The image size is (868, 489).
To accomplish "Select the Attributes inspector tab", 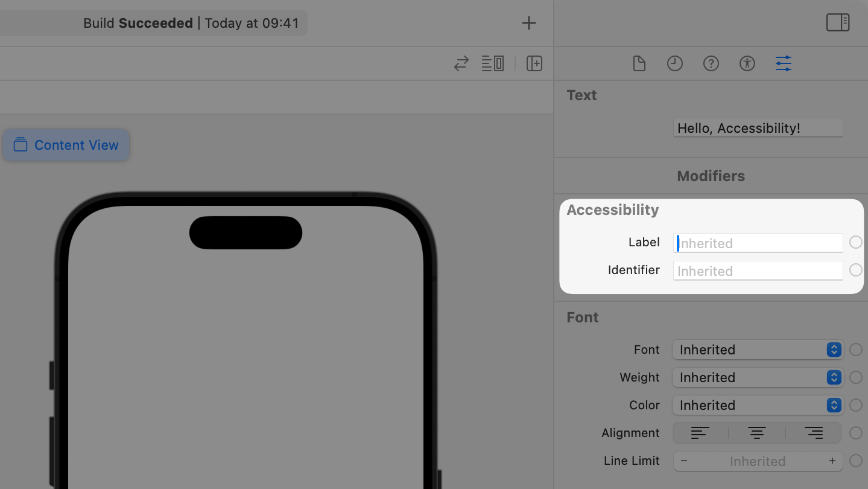I will point(784,63).
